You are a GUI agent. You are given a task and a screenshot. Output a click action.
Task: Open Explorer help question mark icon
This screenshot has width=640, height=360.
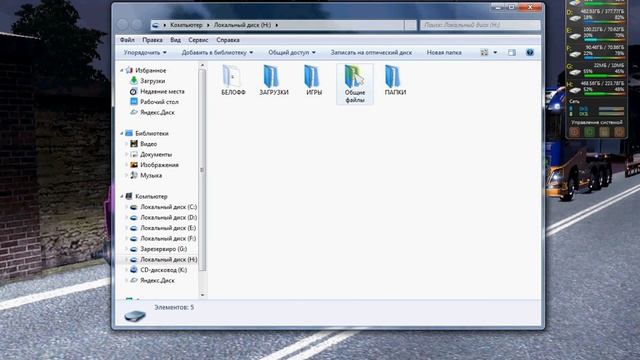530,52
